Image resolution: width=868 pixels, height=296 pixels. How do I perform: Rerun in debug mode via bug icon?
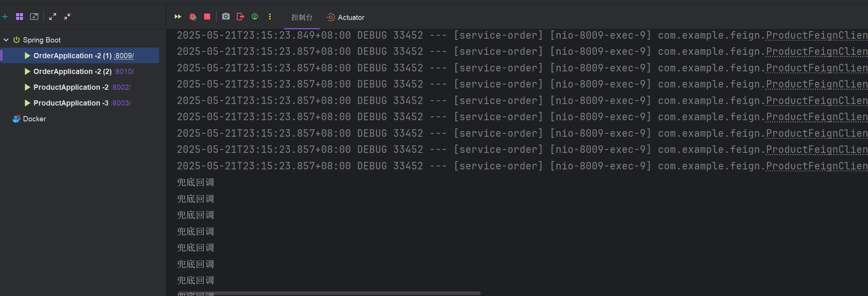click(193, 17)
